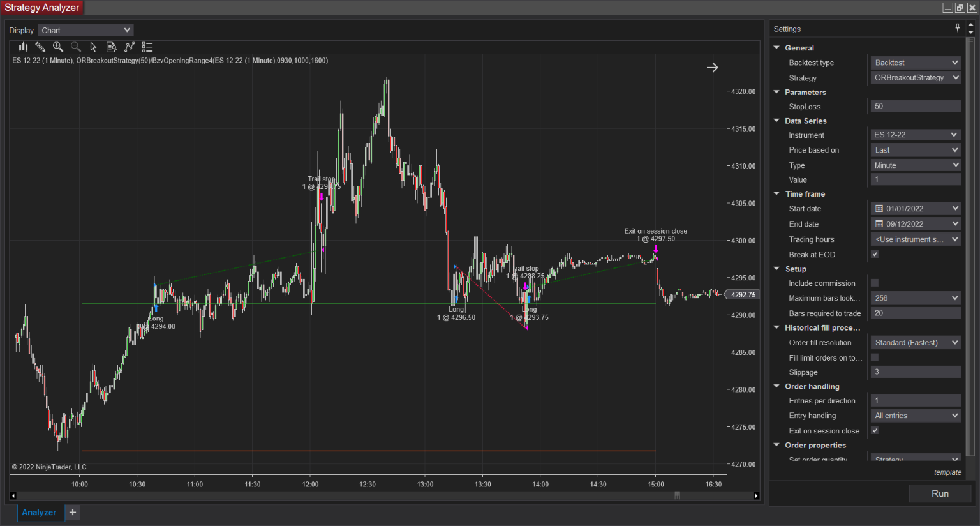Collapse the Order handling section
Screen dimensions: 980x526
tap(776, 386)
